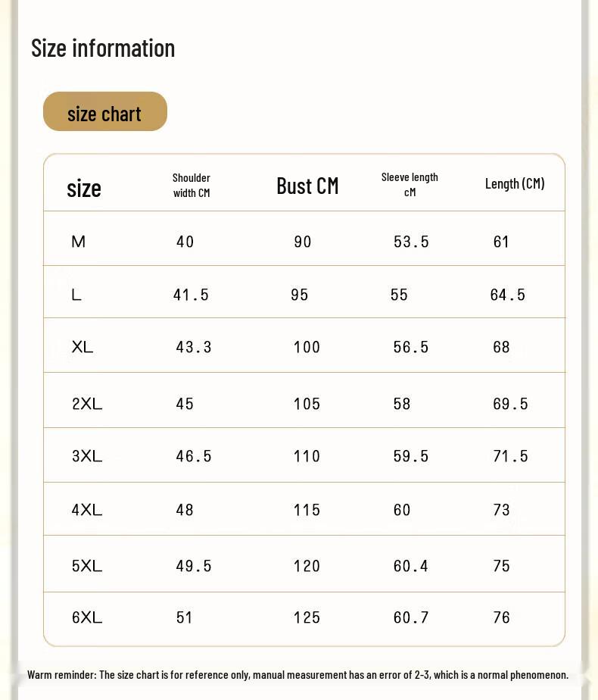This screenshot has width=598, height=700.
Task: Select the 3XL size row label
Action: pyautogui.click(x=87, y=456)
